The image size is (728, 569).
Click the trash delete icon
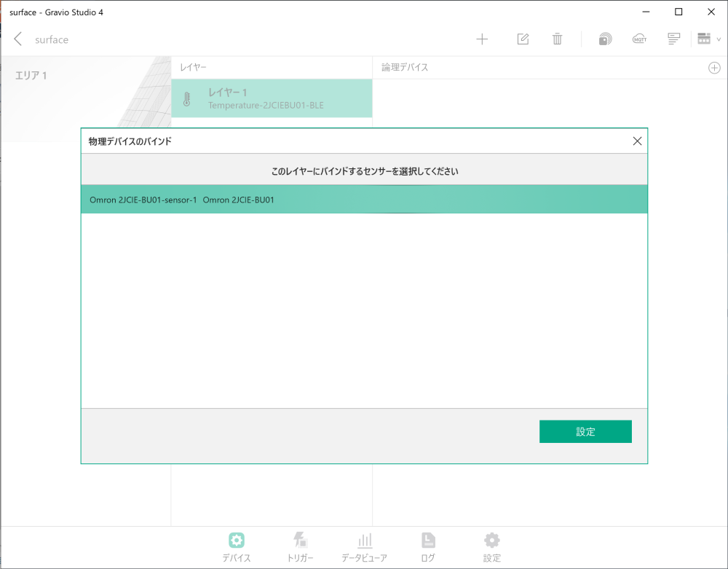point(557,39)
